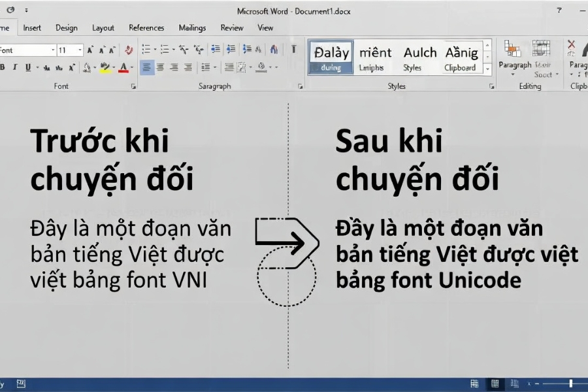The width and height of the screenshot is (588, 392).
Task: Expand the Styles gallery more arrow
Action: 487,68
